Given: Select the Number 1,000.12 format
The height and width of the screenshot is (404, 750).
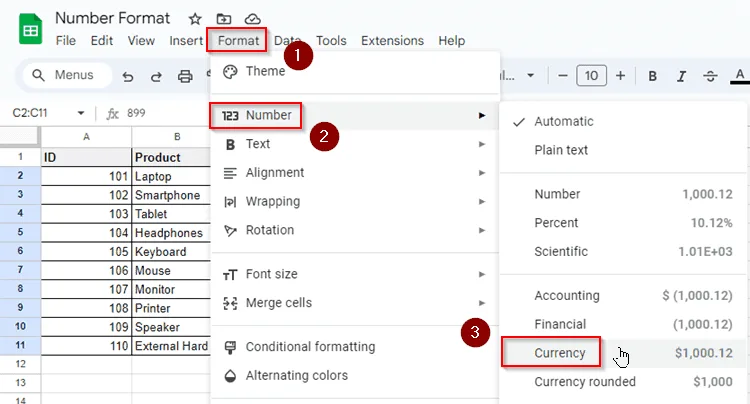Looking at the screenshot, I should point(623,194).
